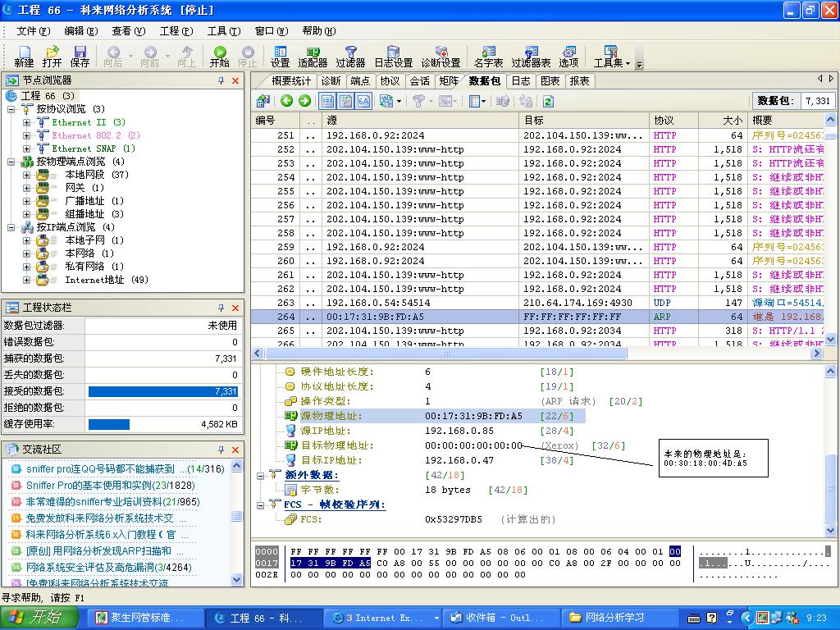Image resolution: width=840 pixels, height=630 pixels.
Task: Pin the 节点浏览器 panel with pushpin
Action: [x=221, y=80]
